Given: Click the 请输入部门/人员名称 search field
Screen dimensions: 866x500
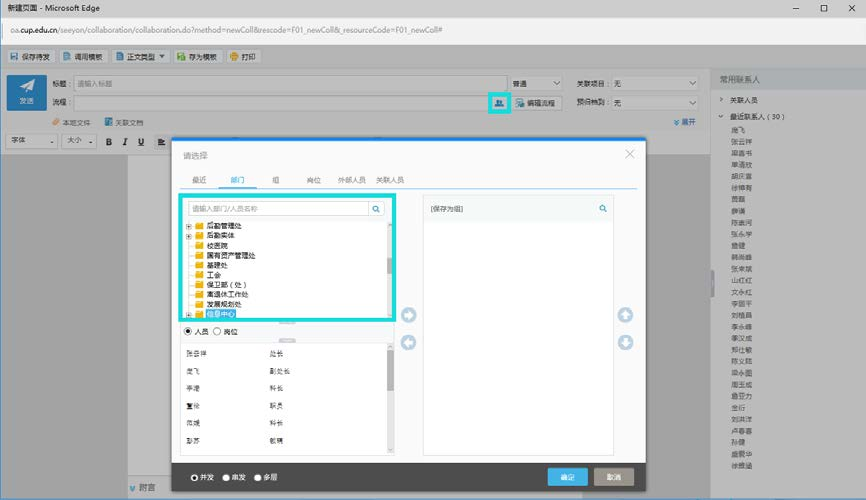Looking at the screenshot, I should click(278, 209).
